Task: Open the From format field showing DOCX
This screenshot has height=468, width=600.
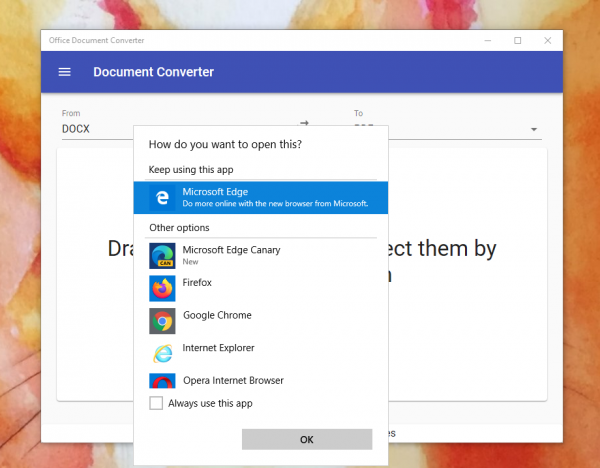Action: click(x=98, y=129)
